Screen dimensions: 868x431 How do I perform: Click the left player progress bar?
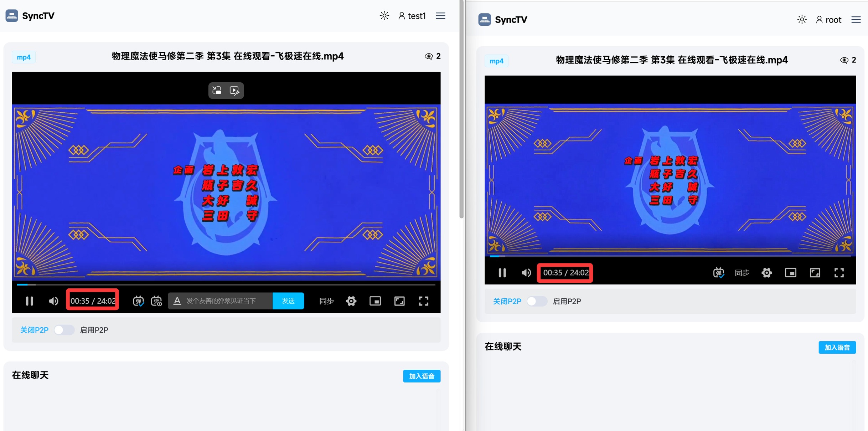pos(226,284)
